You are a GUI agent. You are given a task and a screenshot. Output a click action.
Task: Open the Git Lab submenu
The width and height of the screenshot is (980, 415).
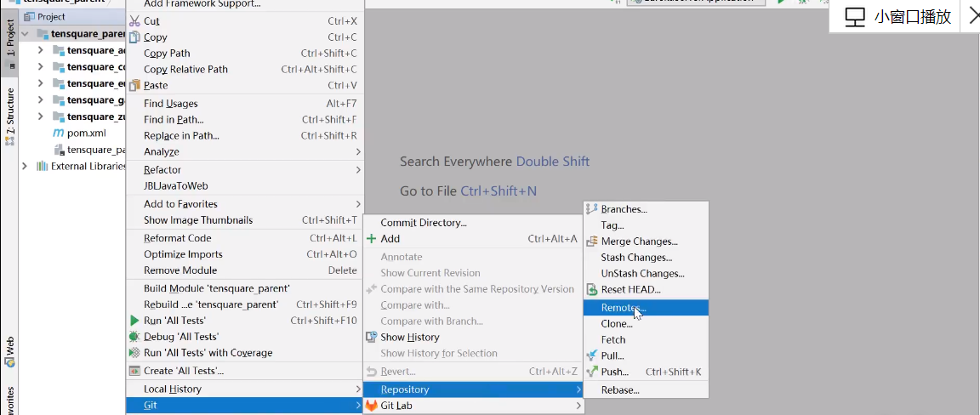[473, 406]
